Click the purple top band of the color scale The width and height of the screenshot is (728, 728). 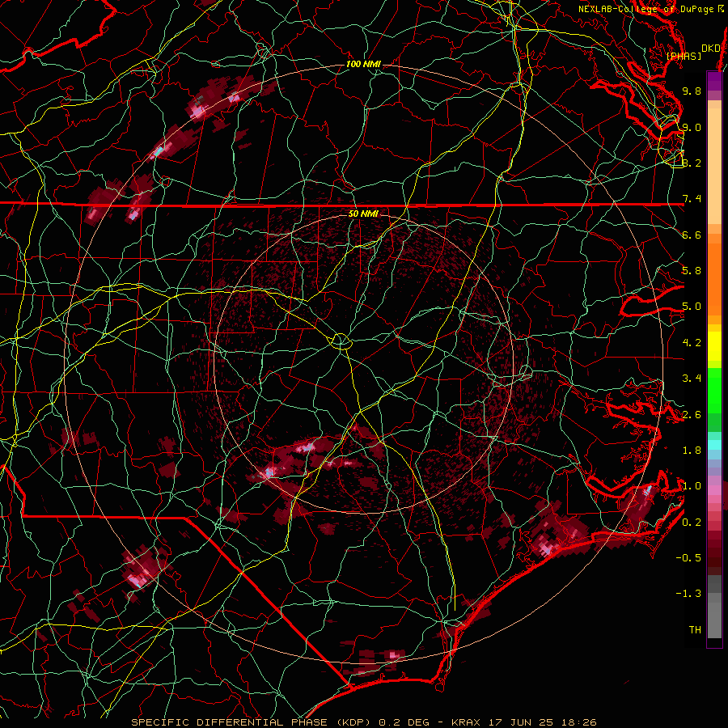click(714, 81)
